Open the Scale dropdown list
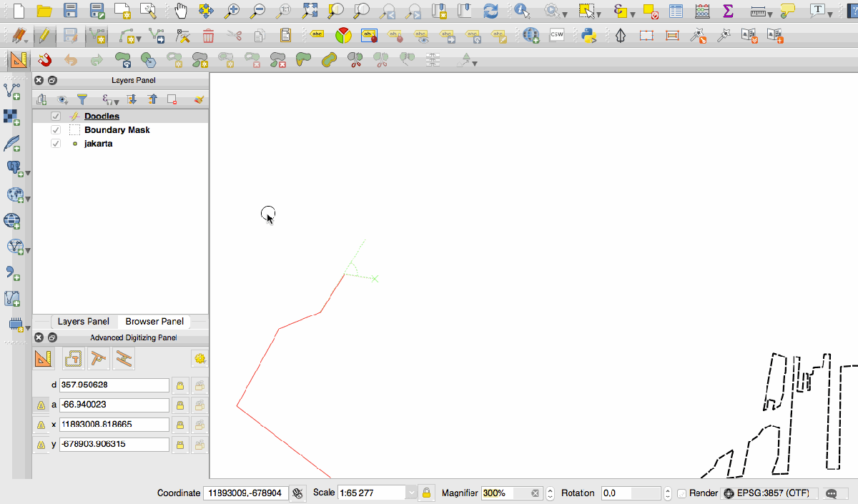 pos(411,493)
